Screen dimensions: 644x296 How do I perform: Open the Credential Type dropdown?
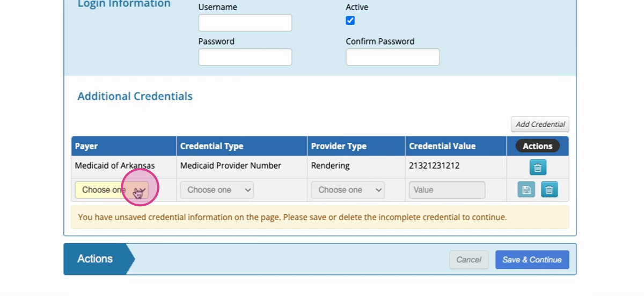point(217,190)
